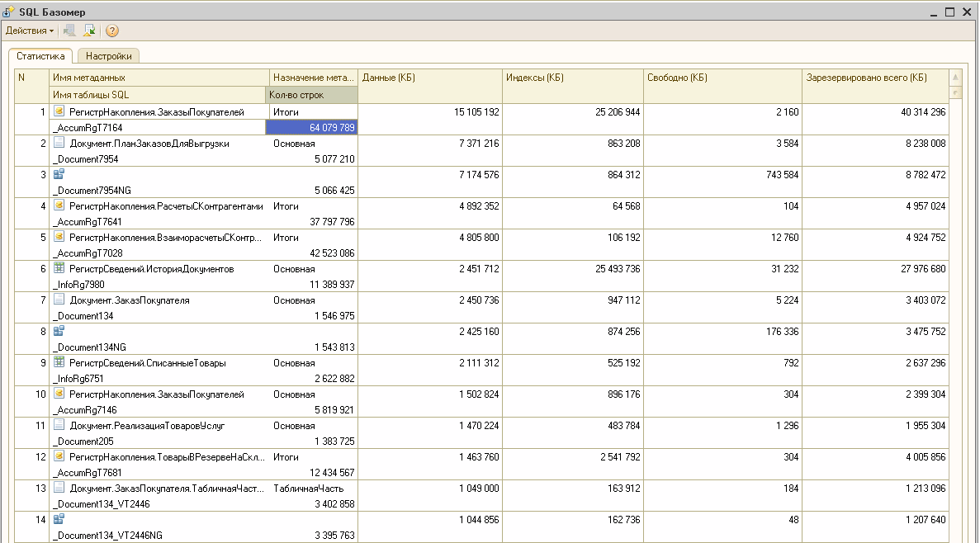This screenshot has width=980, height=543.
Task: Click the Индексы (КБ) column header
Action: [572, 78]
